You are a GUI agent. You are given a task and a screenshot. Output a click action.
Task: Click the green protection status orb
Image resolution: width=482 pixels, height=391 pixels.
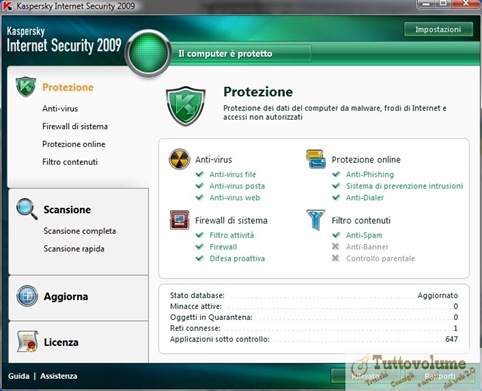tap(148, 53)
